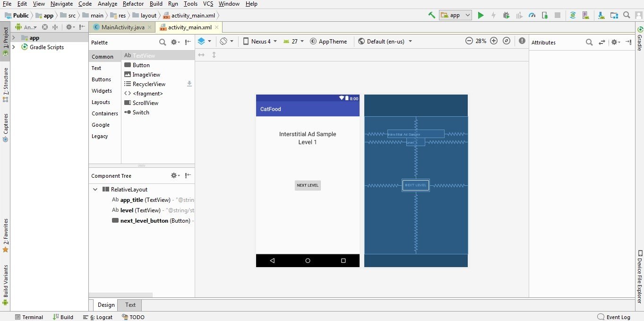
Task: Click the Make Project hammer icon
Action: pos(431,15)
